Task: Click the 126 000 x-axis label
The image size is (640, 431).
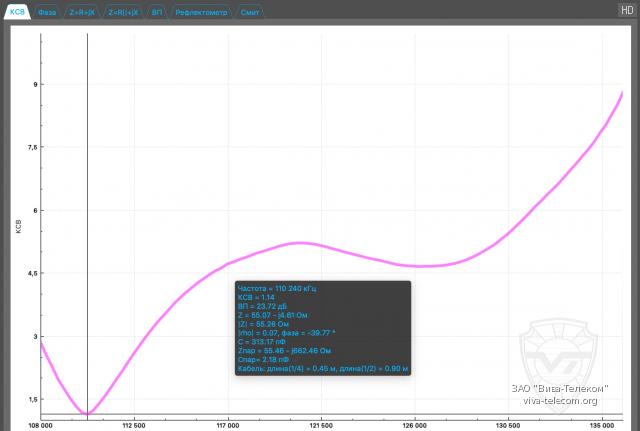Action: click(415, 424)
